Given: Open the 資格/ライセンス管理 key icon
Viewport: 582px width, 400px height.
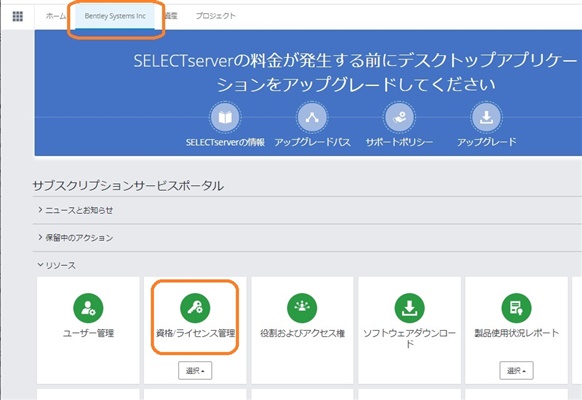Looking at the screenshot, I should (195, 308).
